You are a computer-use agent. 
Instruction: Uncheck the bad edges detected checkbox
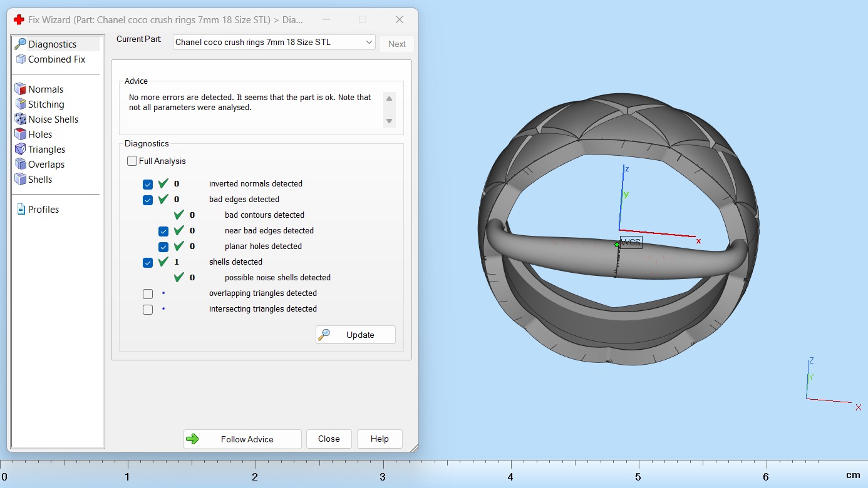click(148, 200)
